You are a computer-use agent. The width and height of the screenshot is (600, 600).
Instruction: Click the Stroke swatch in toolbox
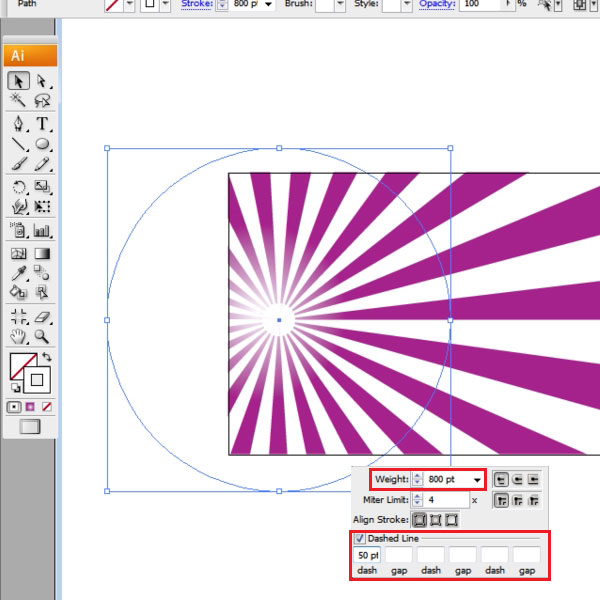(37, 380)
